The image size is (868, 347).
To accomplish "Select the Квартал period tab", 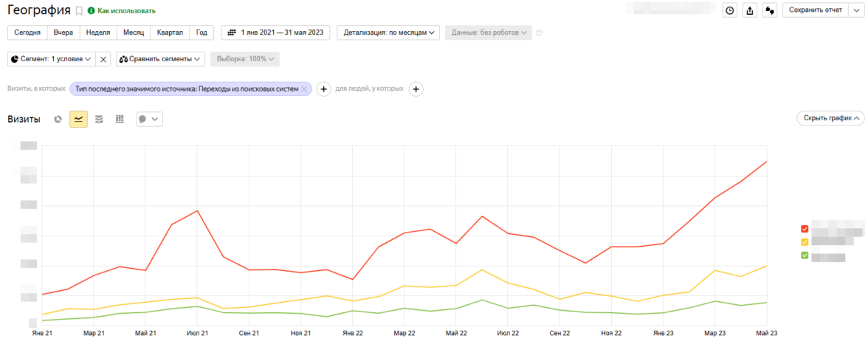I will 170,32.
